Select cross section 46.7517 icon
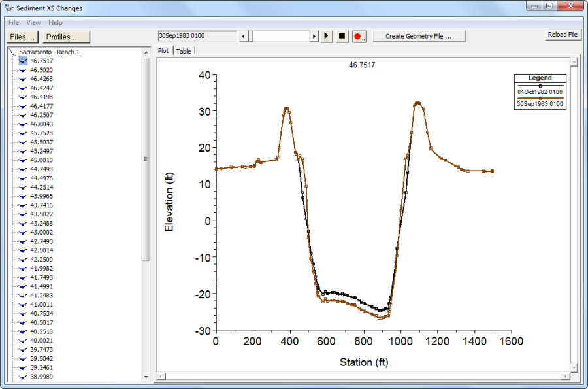The height and width of the screenshot is (389, 588). [23, 61]
